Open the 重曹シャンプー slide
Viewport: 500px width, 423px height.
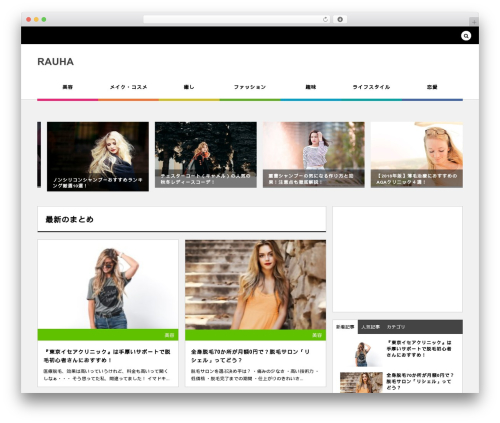click(x=314, y=155)
